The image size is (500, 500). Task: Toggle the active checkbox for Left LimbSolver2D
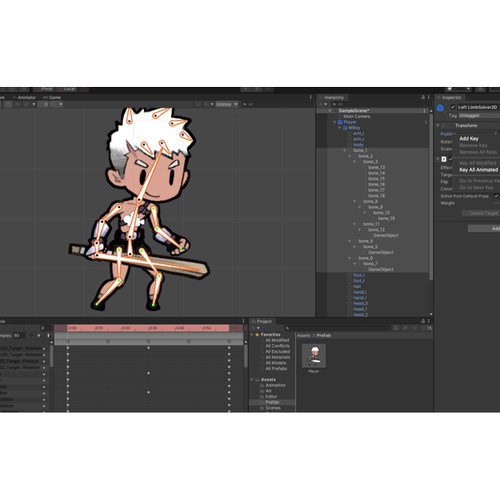[452, 107]
